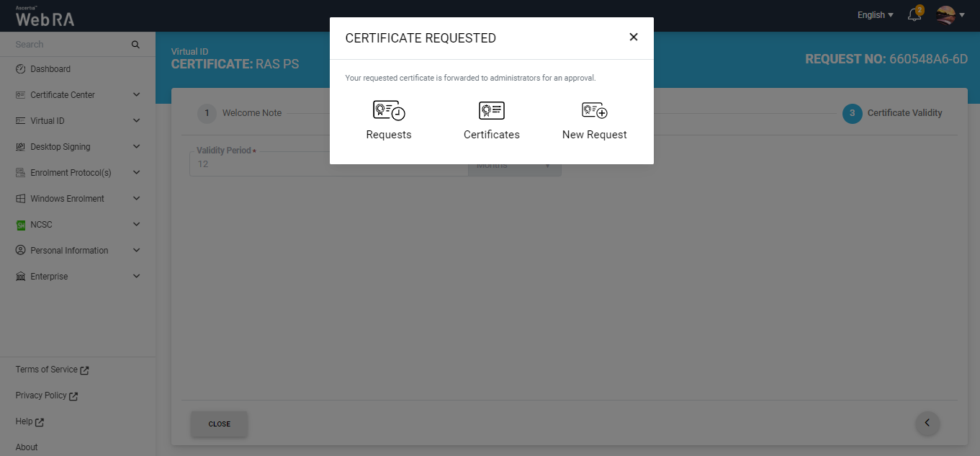Go back with the left arrow button
Image resolution: width=980 pixels, height=456 pixels.
[927, 423]
